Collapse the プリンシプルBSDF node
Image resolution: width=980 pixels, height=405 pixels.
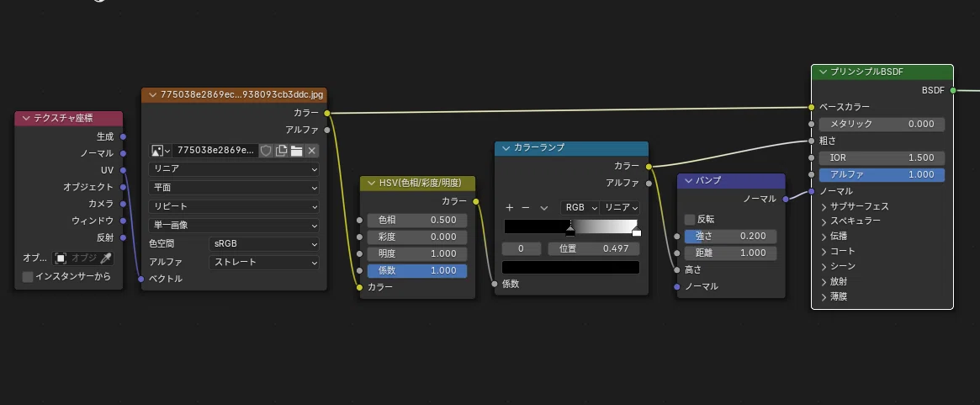click(x=824, y=72)
